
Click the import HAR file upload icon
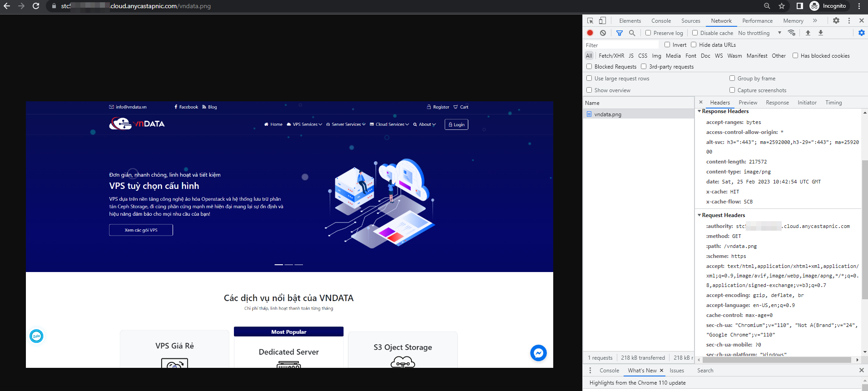click(x=808, y=33)
